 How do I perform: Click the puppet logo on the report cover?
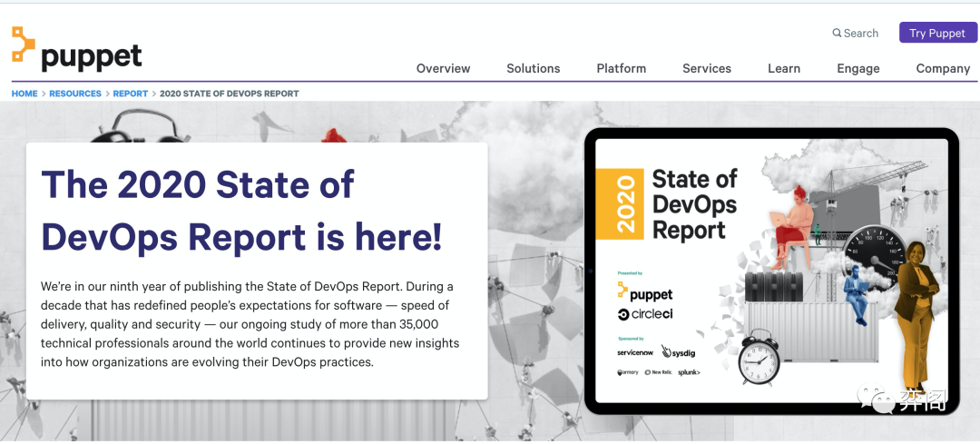click(645, 292)
